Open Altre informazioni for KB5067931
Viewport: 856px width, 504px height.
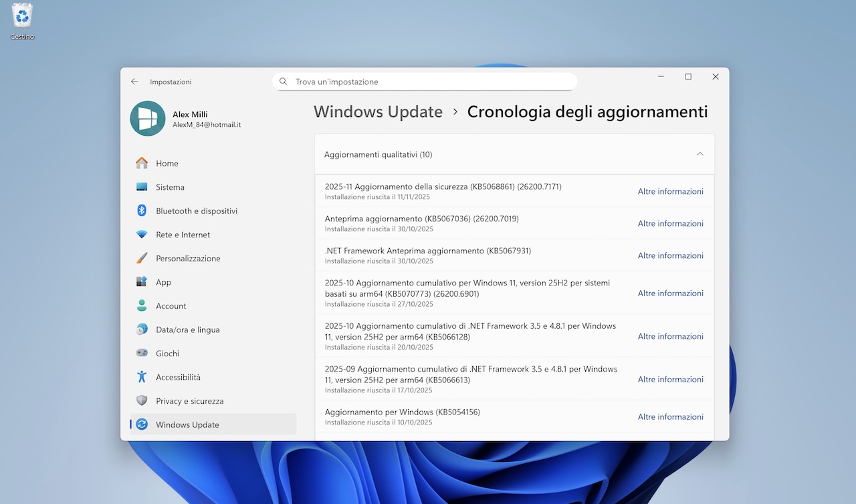670,255
